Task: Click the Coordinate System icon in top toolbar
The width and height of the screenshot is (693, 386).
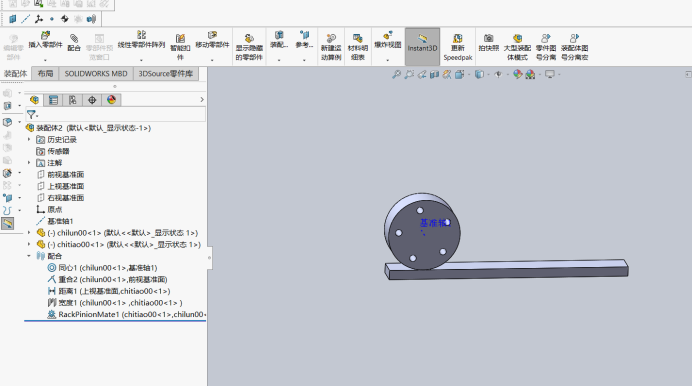Action: point(39,19)
